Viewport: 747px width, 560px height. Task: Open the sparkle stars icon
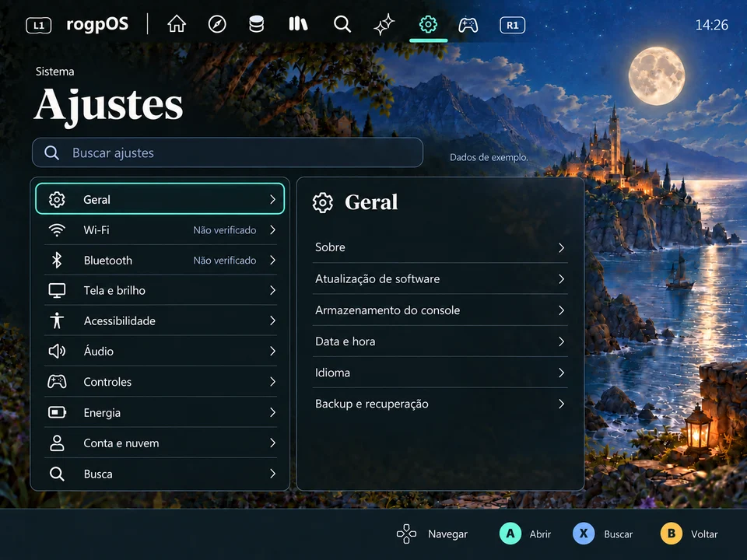384,25
